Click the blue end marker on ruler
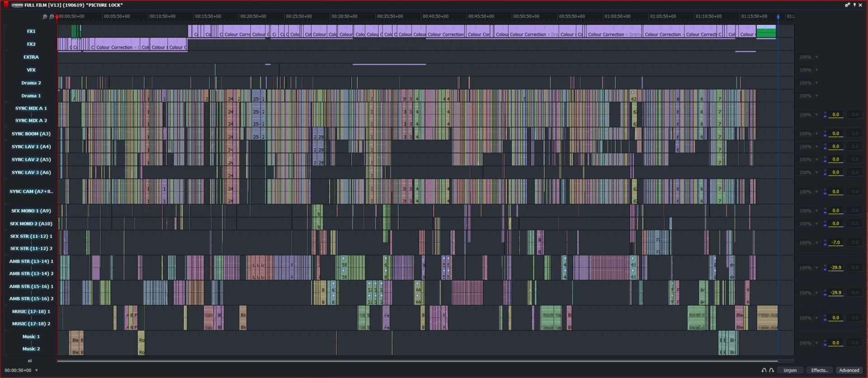This screenshot has height=378, width=868. point(778,17)
